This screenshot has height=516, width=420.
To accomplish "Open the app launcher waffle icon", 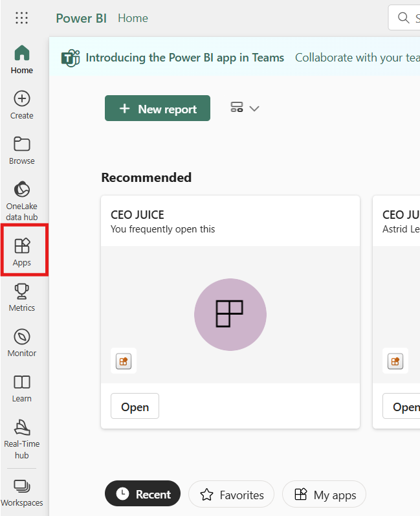I will 21,17.
